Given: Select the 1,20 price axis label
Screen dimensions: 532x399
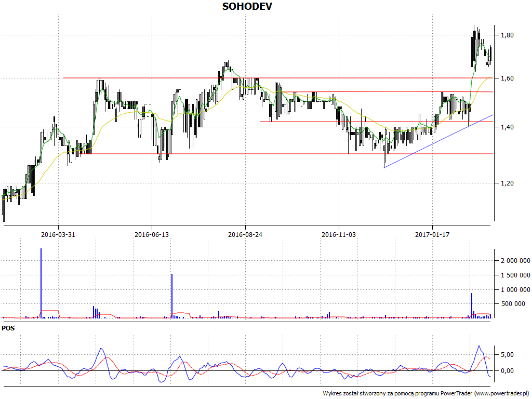Looking at the screenshot, I should (507, 183).
